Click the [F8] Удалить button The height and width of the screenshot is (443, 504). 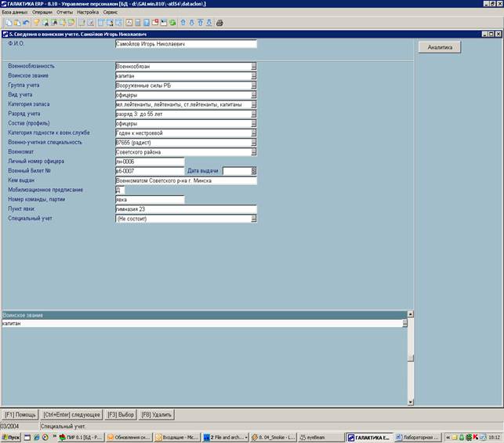click(x=156, y=414)
